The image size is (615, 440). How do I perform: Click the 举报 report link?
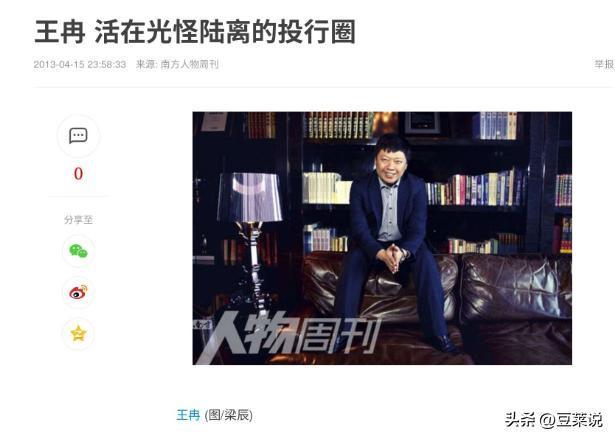[604, 64]
